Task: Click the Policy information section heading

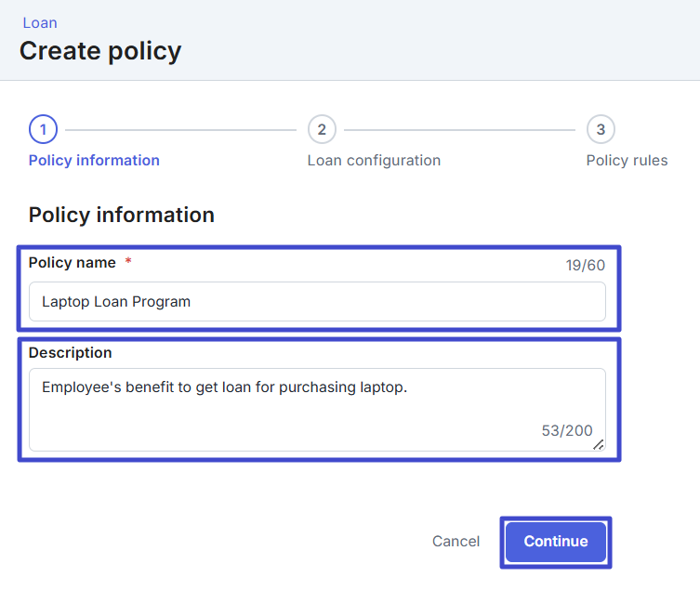Action: pos(122,215)
